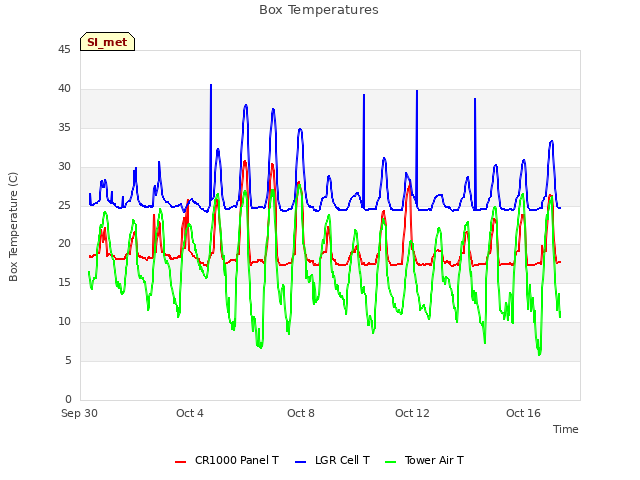Click the 45 y-axis tick label
The height and width of the screenshot is (480, 640).
[64, 49]
